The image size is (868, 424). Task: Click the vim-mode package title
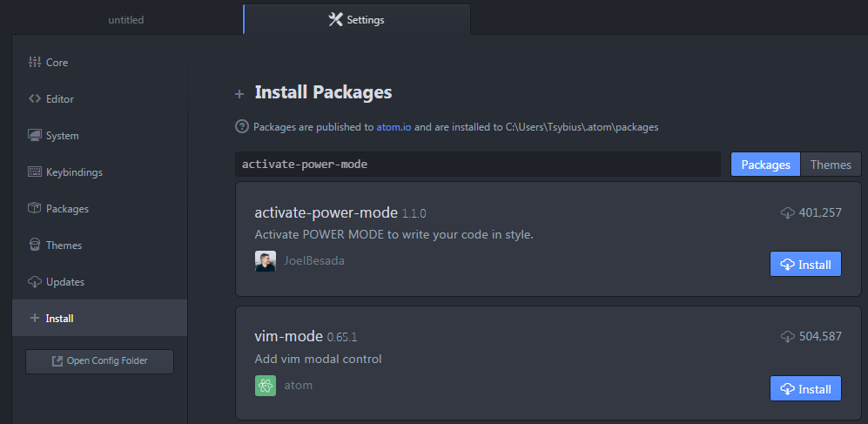click(x=288, y=336)
